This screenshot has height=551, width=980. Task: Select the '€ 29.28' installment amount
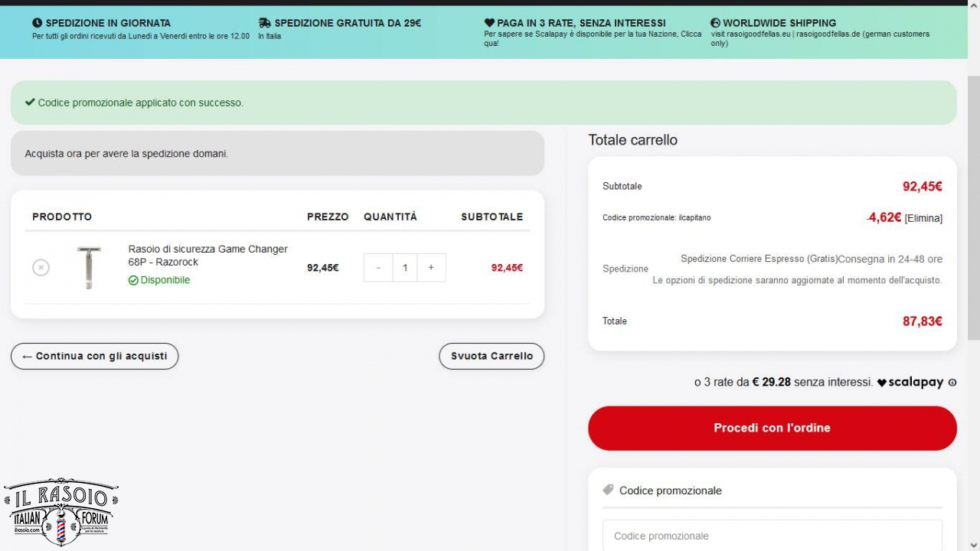[x=771, y=382]
